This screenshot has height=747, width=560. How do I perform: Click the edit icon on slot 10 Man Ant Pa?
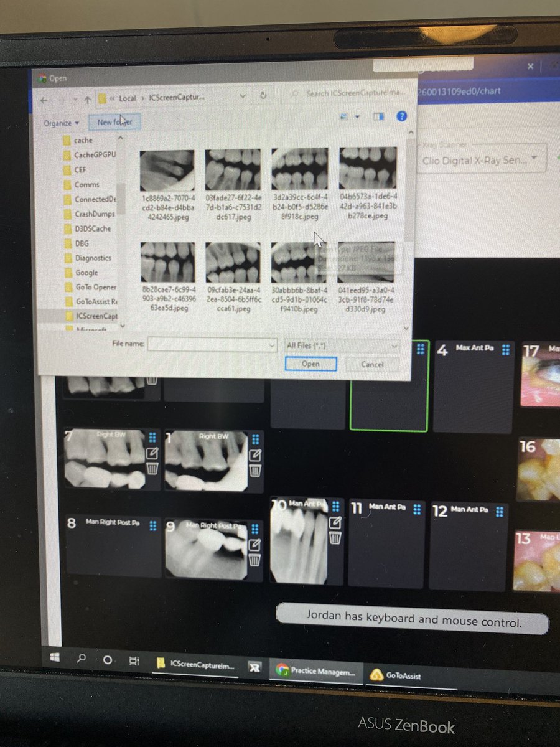(x=335, y=522)
